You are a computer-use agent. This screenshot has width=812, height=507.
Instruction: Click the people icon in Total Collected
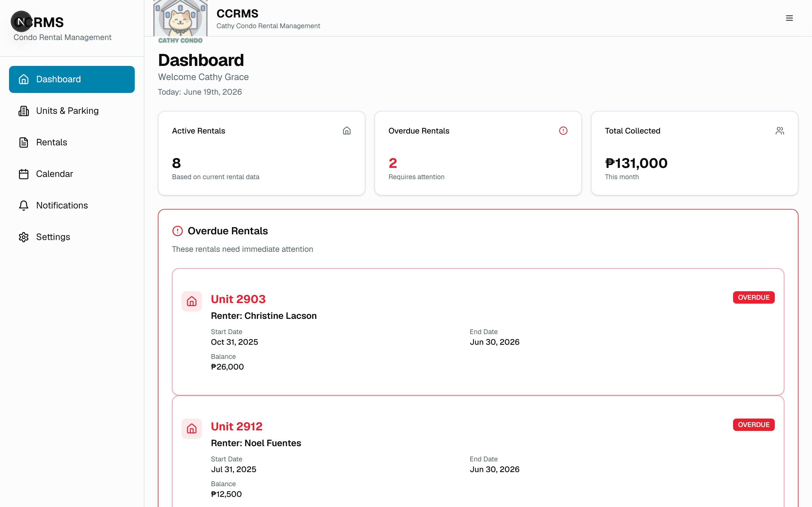point(780,131)
